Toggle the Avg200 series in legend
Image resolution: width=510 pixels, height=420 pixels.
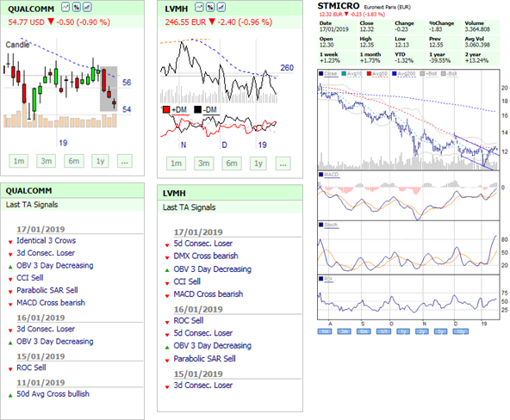point(404,74)
